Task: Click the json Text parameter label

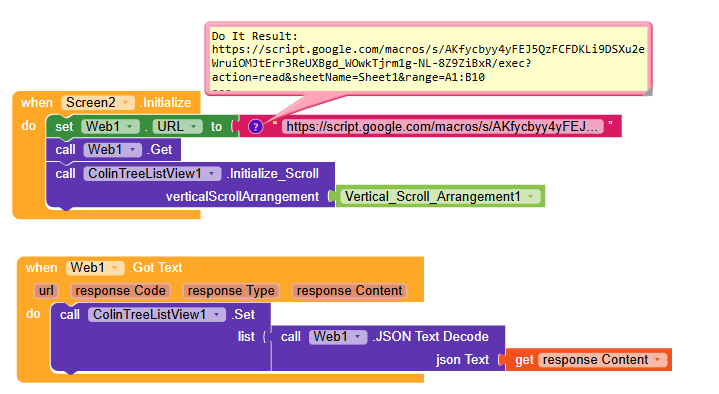Action: [462, 360]
